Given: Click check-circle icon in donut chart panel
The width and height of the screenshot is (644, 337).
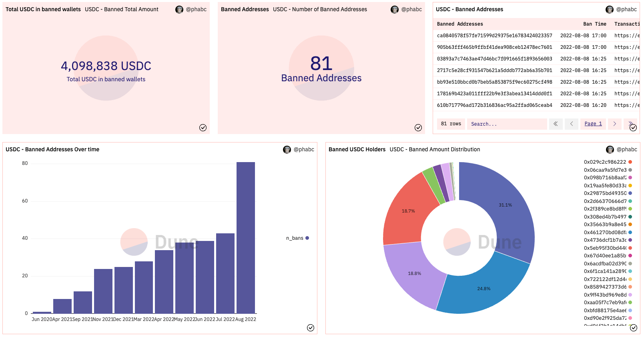Looking at the screenshot, I should (634, 328).
